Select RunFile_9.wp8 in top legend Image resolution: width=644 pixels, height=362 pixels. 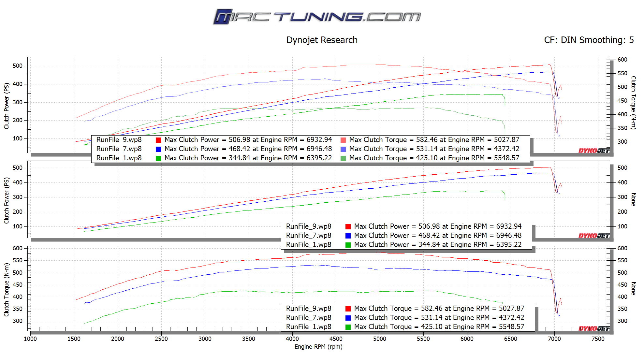(x=119, y=140)
